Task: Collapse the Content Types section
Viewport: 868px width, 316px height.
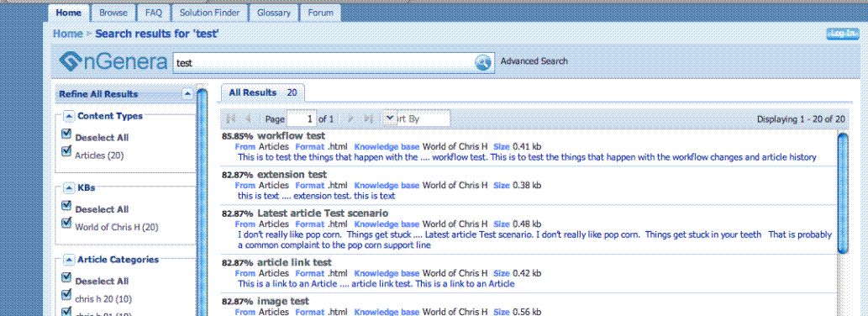Action: click(x=69, y=116)
